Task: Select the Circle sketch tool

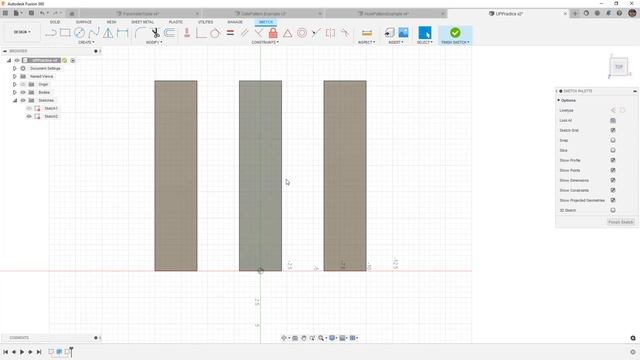Action: pyautogui.click(x=79, y=33)
